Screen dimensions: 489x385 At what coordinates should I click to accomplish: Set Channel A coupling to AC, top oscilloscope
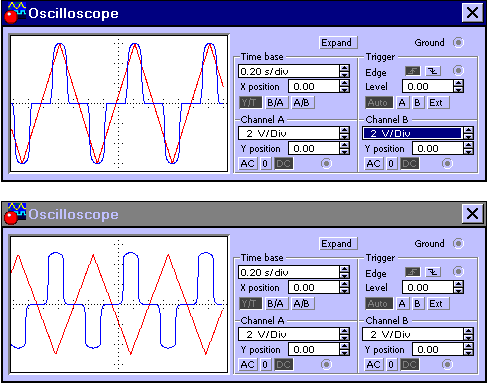pos(248,164)
